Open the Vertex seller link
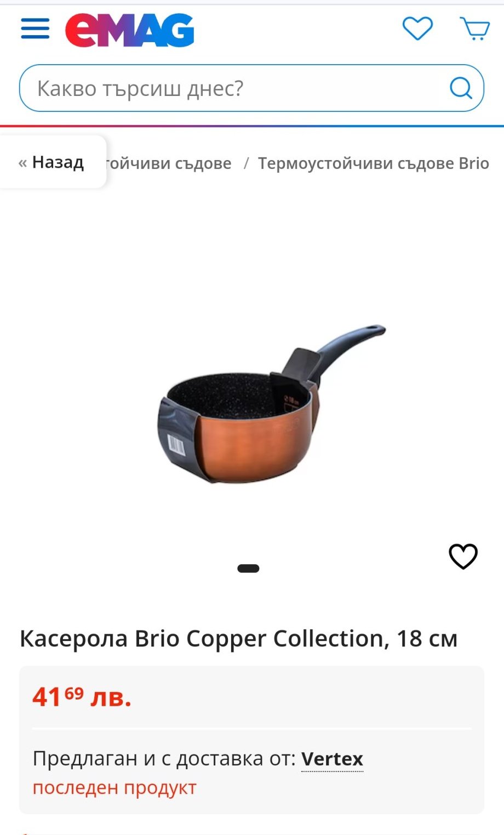Image resolution: width=504 pixels, height=835 pixels. [332, 759]
